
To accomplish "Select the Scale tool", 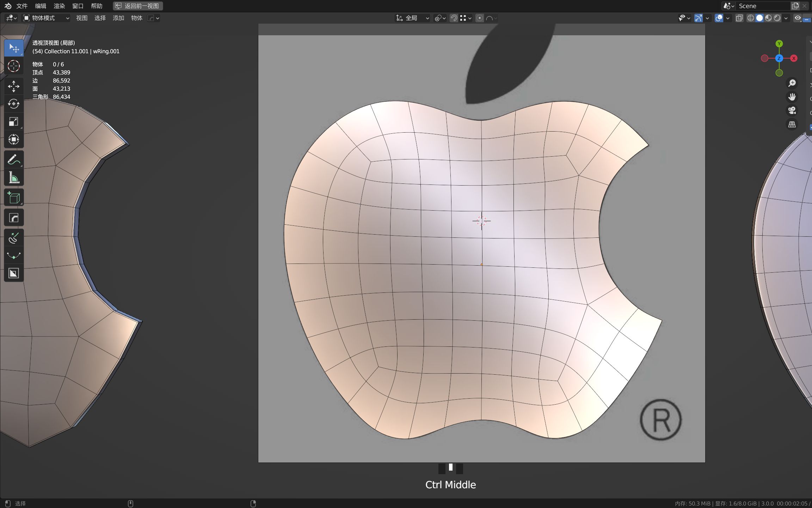I will [x=14, y=122].
